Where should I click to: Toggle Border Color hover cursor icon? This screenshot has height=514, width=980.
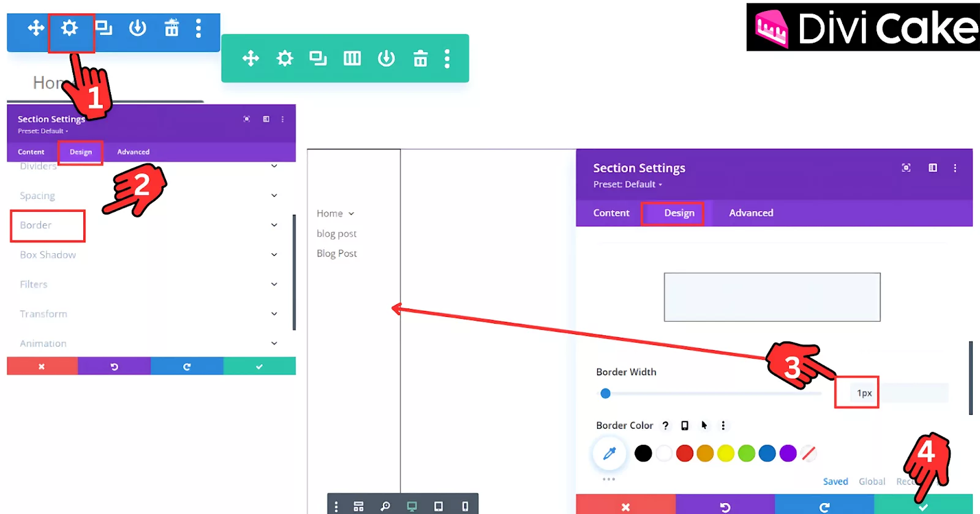pos(704,425)
